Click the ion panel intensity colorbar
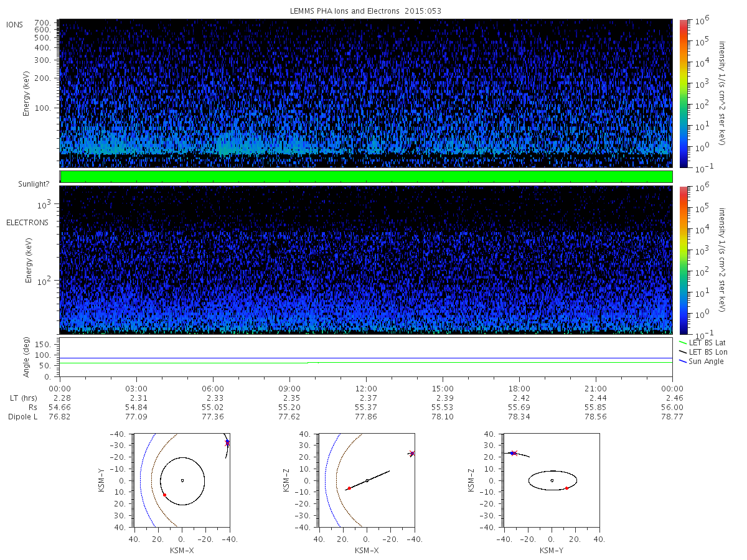The image size is (747, 560). point(683,93)
